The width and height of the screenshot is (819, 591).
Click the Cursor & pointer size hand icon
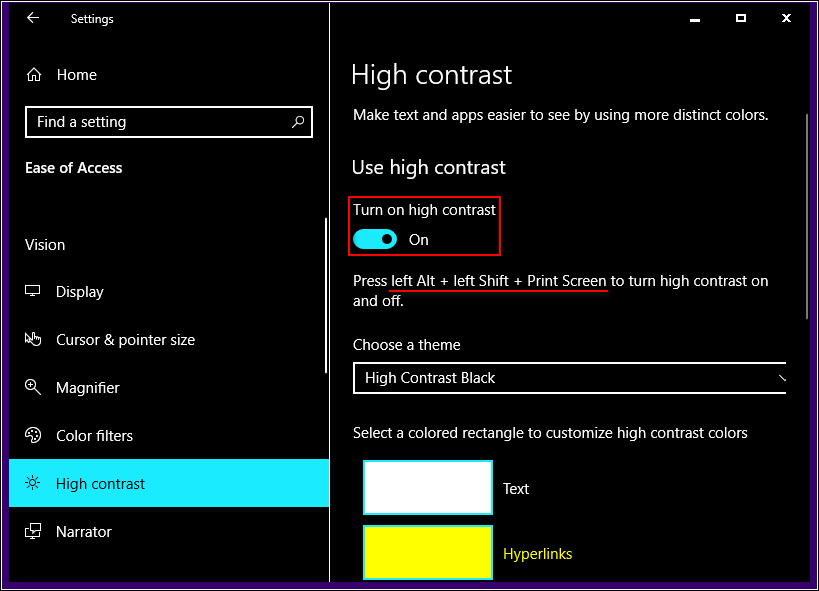[x=32, y=339]
